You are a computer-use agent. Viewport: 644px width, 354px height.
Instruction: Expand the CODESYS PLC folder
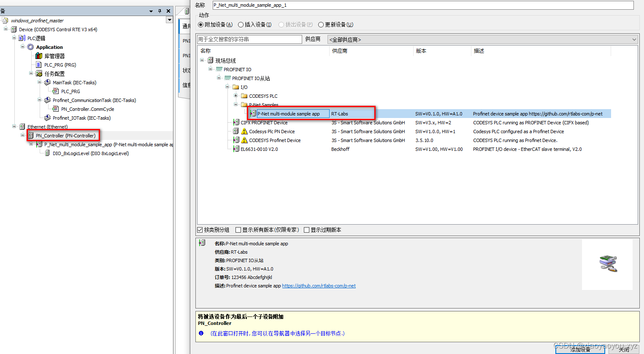(235, 96)
